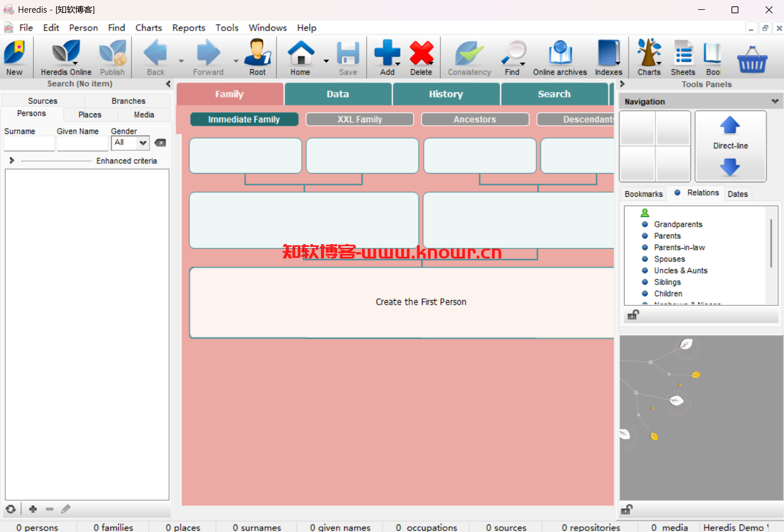784x532 pixels.
Task: Open the Back history dropdown arrow
Action: pyautogui.click(x=181, y=61)
